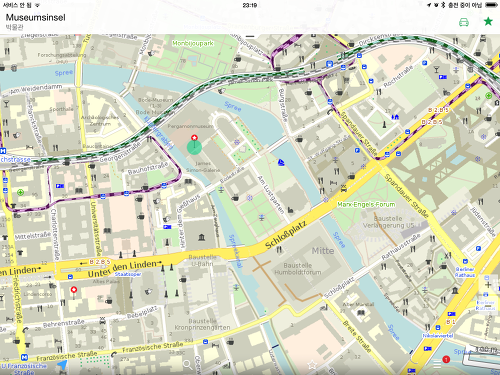500x375 pixels.
Task: Tap the Rathausstraße label
Action: (401, 247)
